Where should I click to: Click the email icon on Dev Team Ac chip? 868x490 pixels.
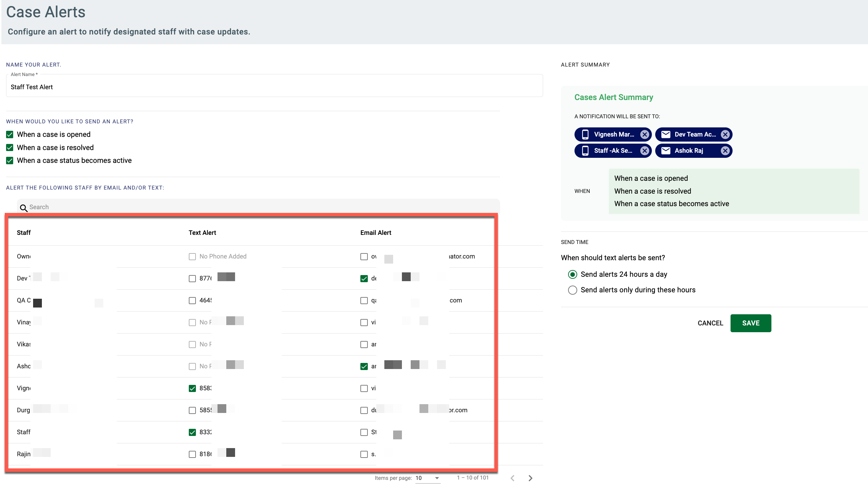666,134
